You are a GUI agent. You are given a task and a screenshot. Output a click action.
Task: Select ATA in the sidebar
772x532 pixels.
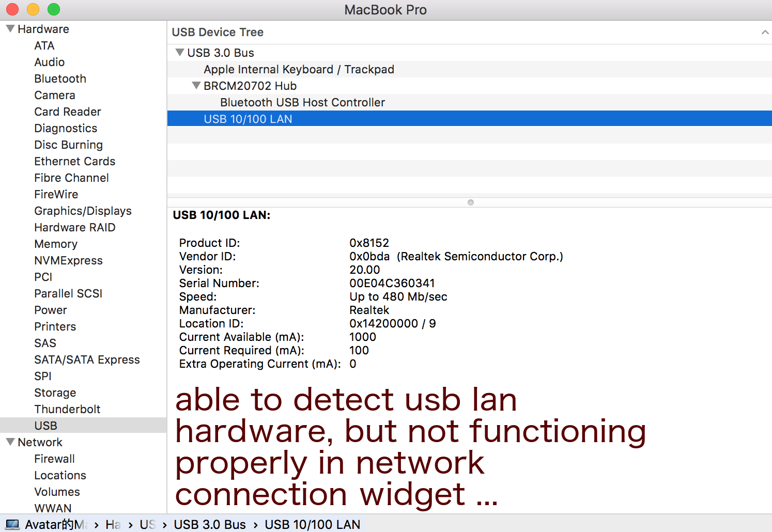[x=44, y=45]
